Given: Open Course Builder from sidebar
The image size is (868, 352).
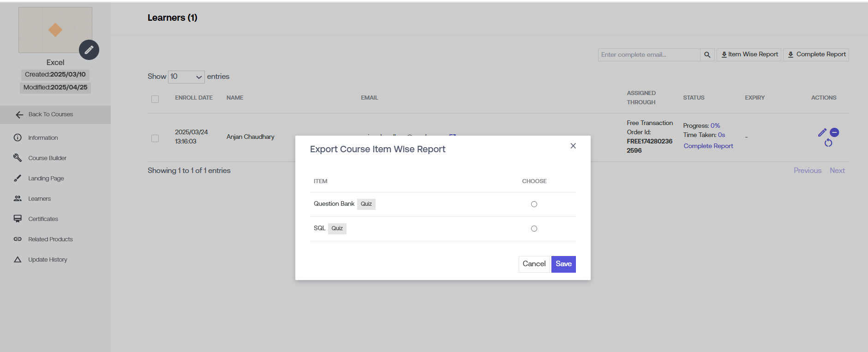Looking at the screenshot, I should click(47, 158).
